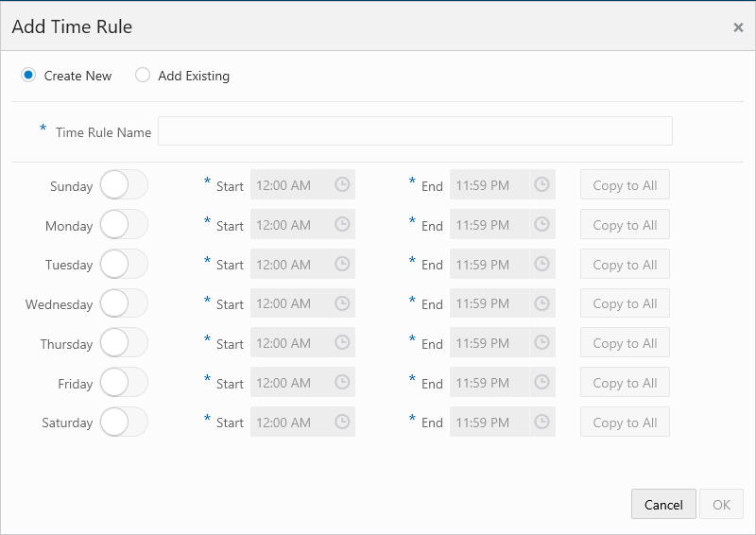
Task: Close the Add Time Rule dialog
Action: (x=738, y=27)
